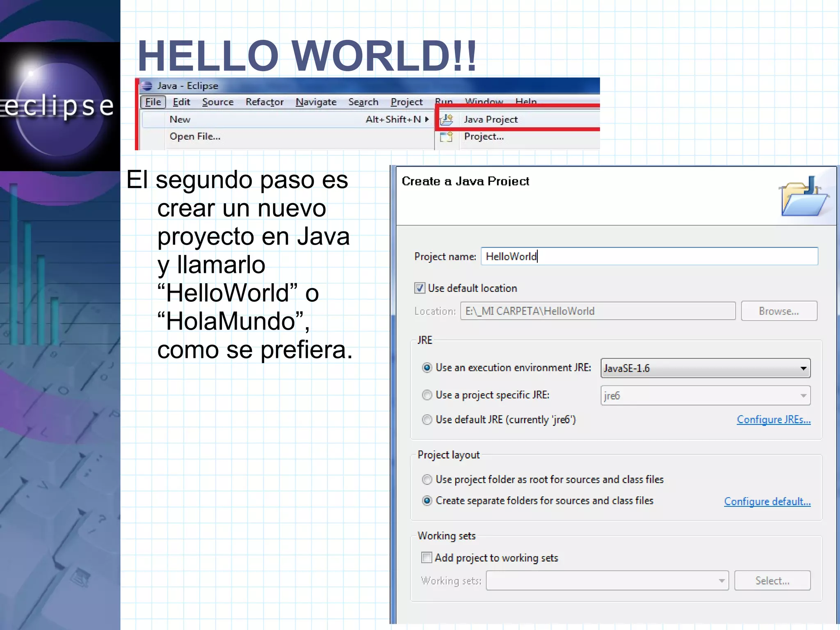
Task: Open the Working sets dropdown
Action: coord(607,581)
